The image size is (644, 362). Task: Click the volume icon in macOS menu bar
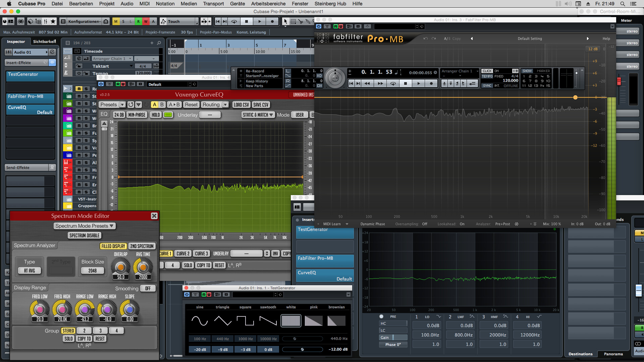[568, 4]
